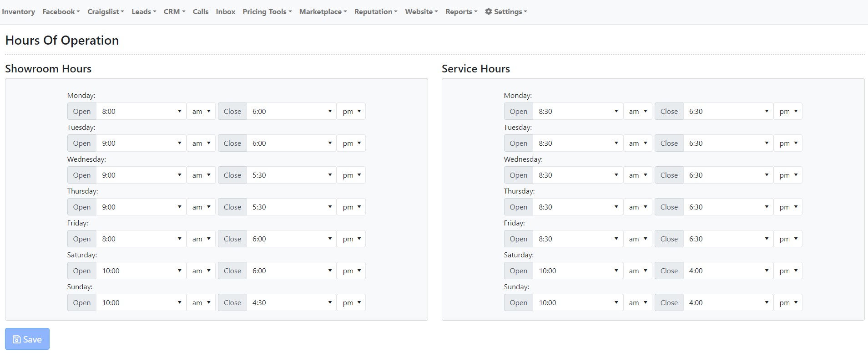Expand Showroom Monday open time dropdown
This screenshot has height=353, width=868.
141,112
